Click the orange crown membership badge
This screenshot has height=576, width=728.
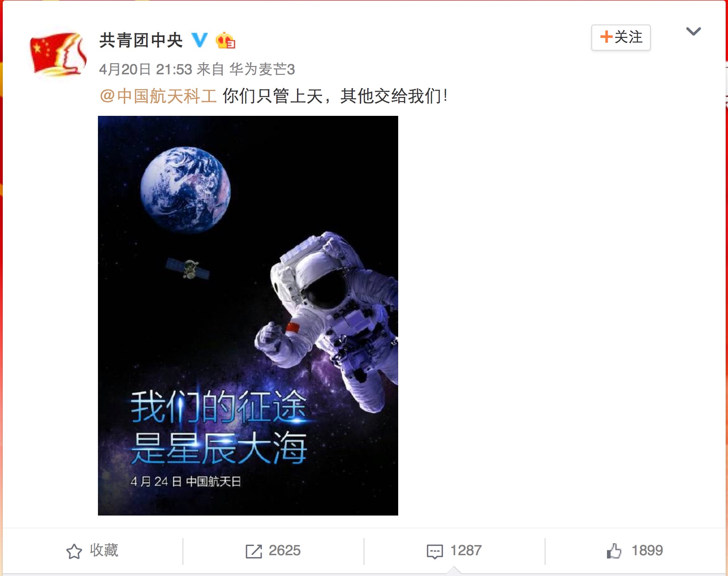(x=225, y=40)
